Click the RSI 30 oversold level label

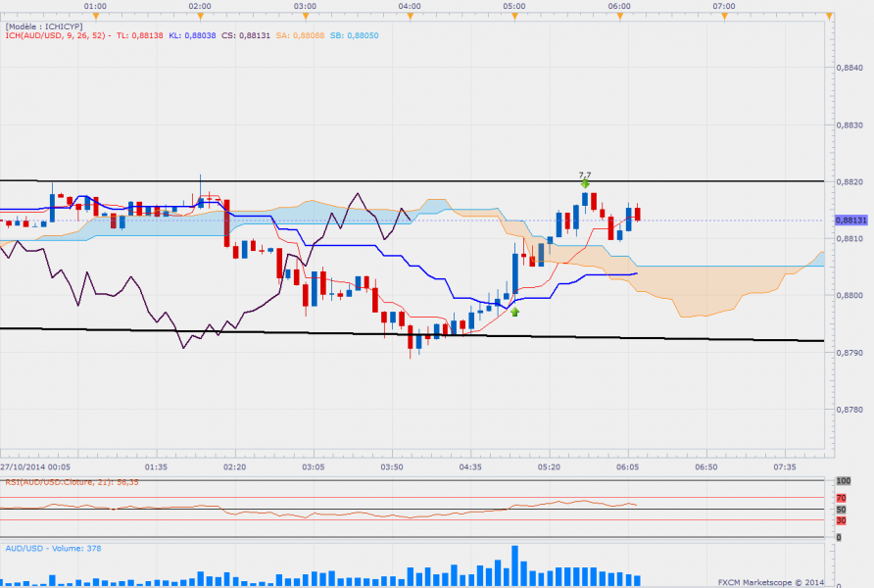842,520
